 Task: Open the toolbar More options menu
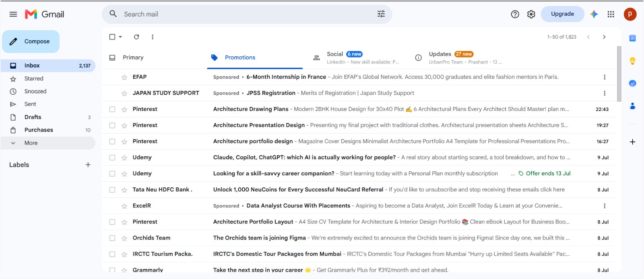tap(152, 37)
